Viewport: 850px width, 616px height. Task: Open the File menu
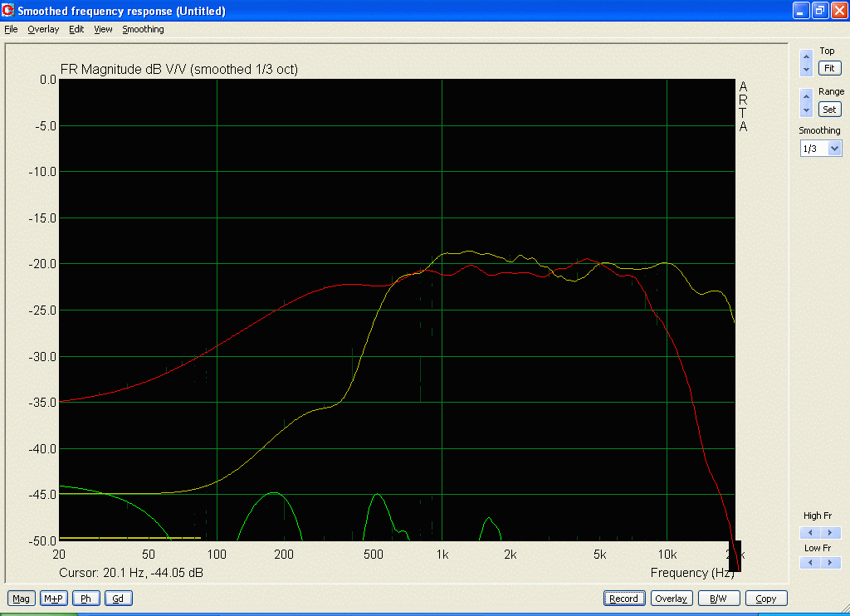coord(11,29)
